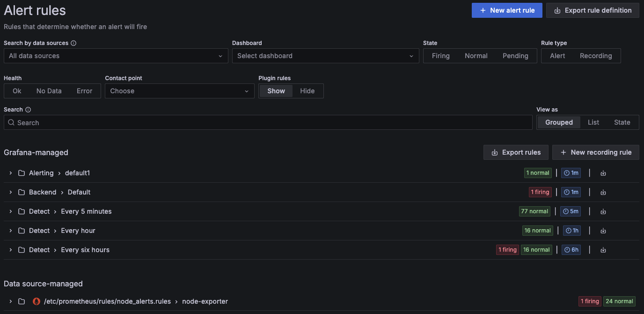Export rules for the Alerting default1 group
Image resolution: width=644 pixels, height=314 pixels.
603,172
